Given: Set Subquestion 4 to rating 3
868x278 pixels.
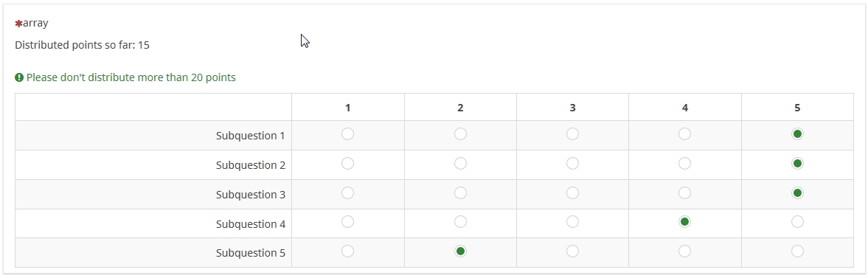Looking at the screenshot, I should [x=572, y=221].
